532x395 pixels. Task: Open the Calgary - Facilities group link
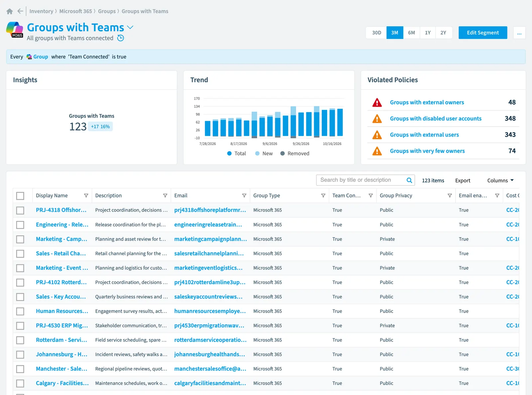click(x=62, y=383)
